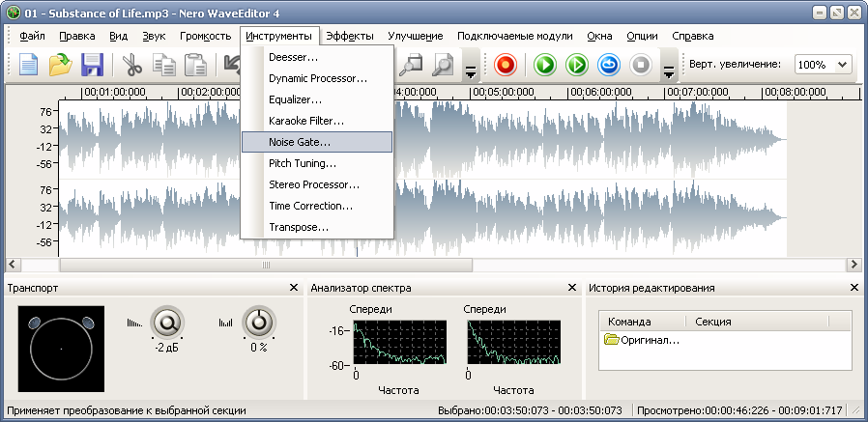Choose Dynamic Processor… from the menu
Screen dimensions: 868x422
(x=317, y=78)
